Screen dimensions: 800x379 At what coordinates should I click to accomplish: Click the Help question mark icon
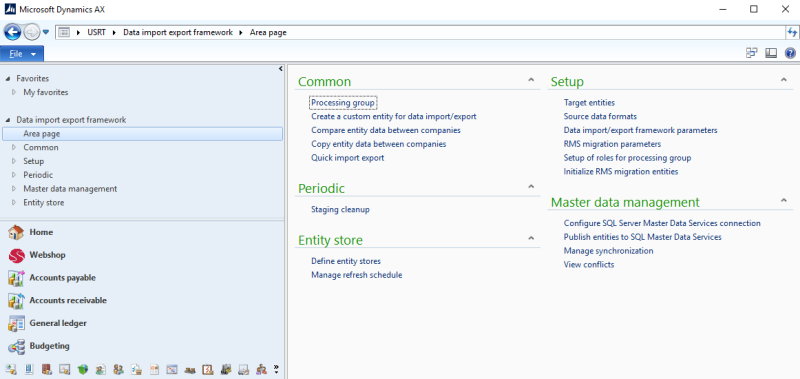coord(790,53)
